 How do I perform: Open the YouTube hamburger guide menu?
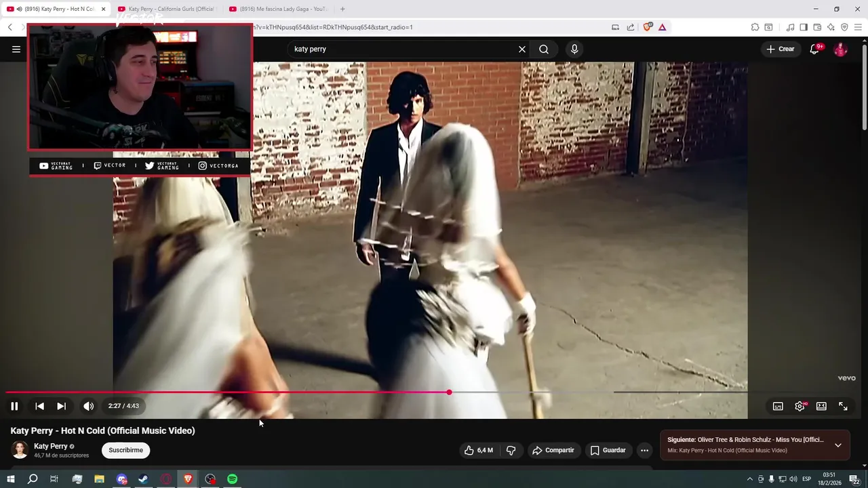click(x=16, y=49)
